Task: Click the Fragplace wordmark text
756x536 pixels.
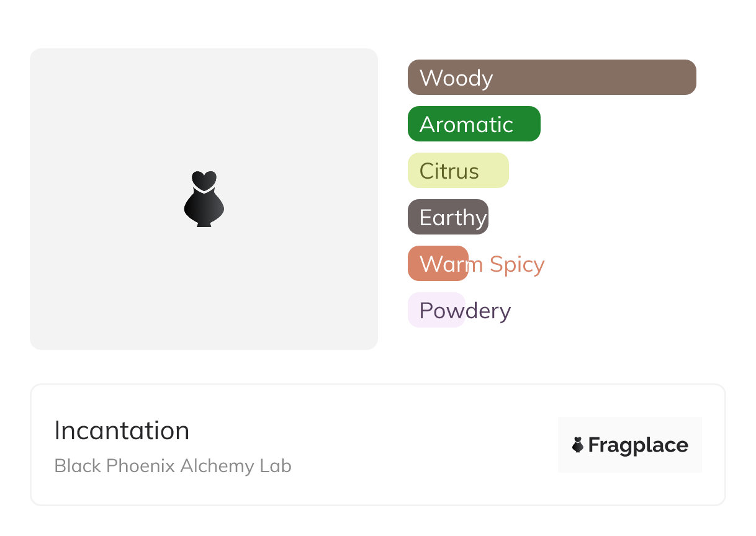Action: pyautogui.click(x=638, y=445)
